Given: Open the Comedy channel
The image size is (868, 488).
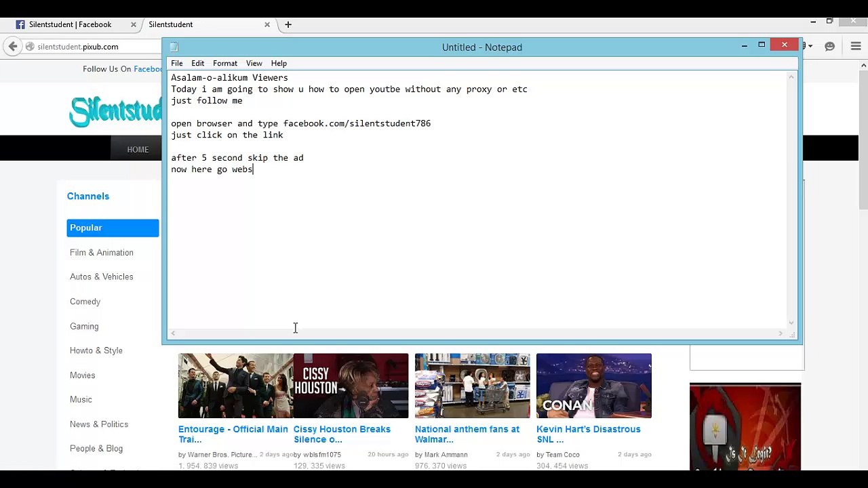Looking at the screenshot, I should tap(85, 302).
